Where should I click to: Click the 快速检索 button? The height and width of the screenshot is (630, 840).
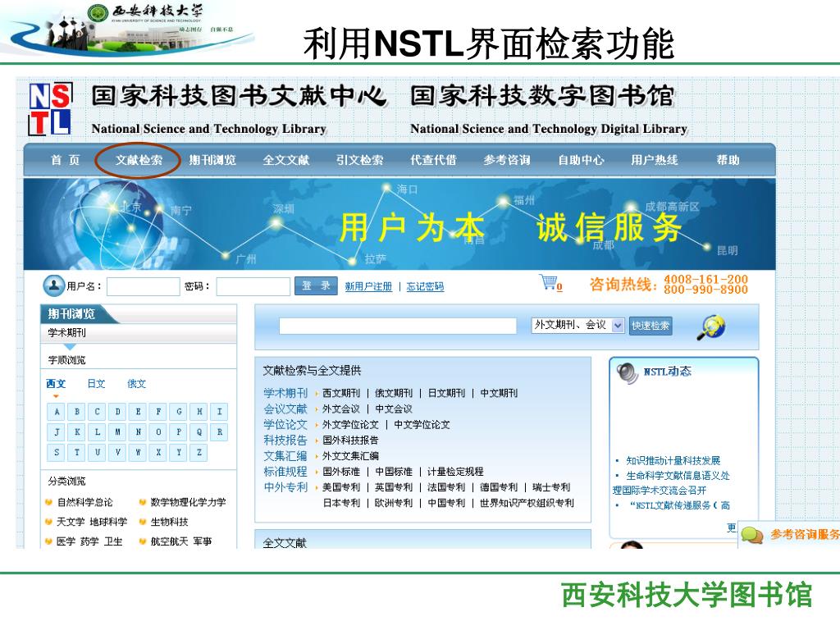(x=651, y=326)
